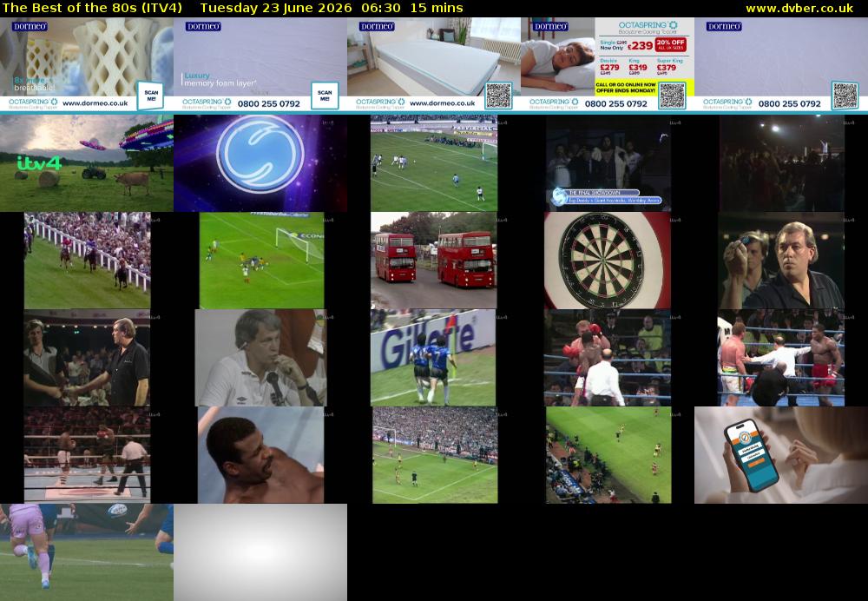Click The Best of the 80s title
This screenshot has width=868, height=601.
(92, 9)
